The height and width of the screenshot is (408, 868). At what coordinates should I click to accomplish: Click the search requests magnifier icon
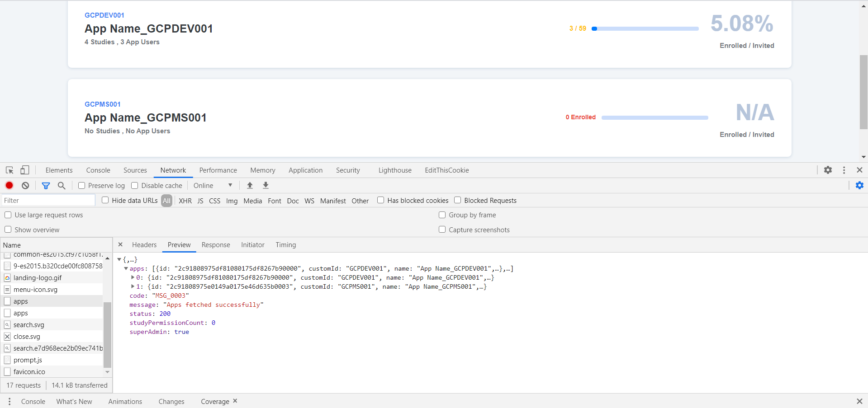click(62, 185)
